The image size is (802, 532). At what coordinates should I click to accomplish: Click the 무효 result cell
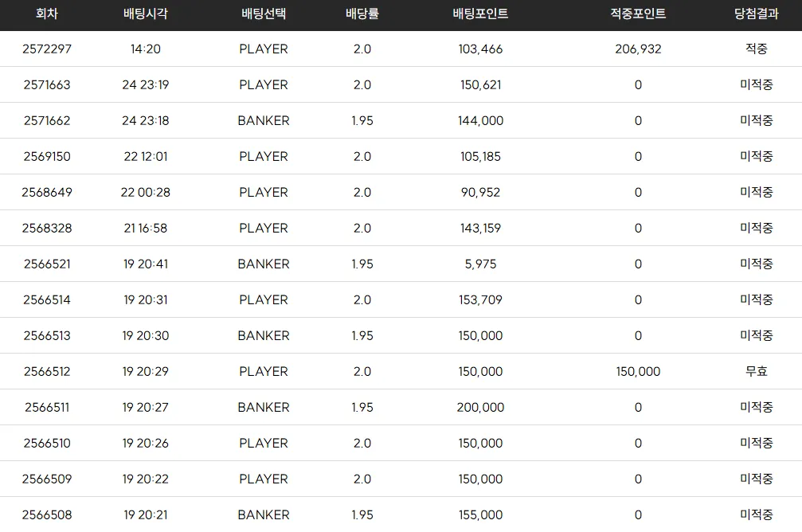(756, 371)
